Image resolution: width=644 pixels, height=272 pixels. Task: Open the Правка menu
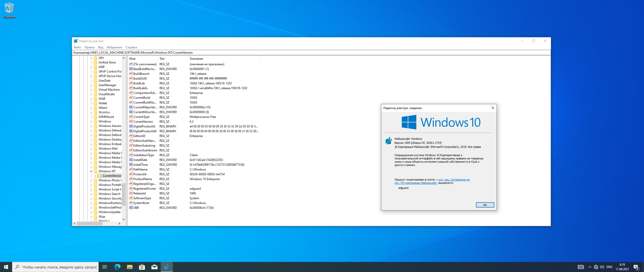pos(90,47)
